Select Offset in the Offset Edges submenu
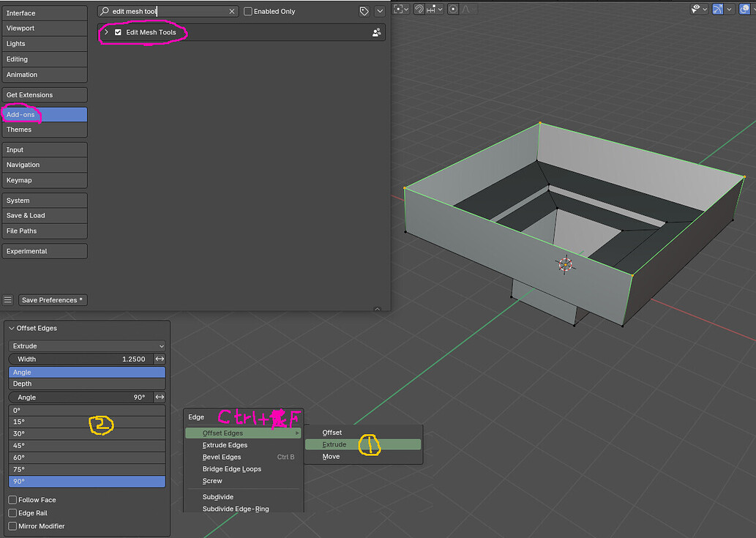This screenshot has height=538, width=756. 363,433
